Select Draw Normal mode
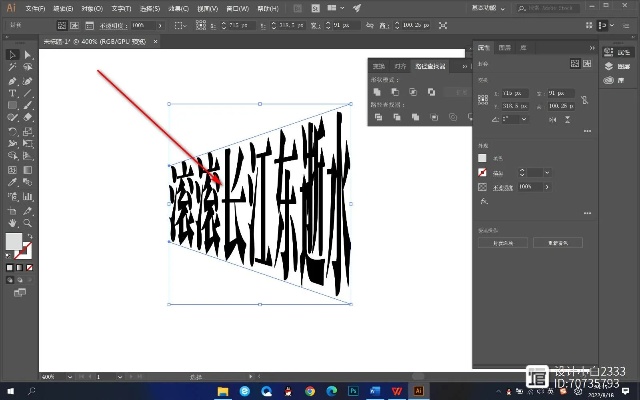 pos(10,280)
